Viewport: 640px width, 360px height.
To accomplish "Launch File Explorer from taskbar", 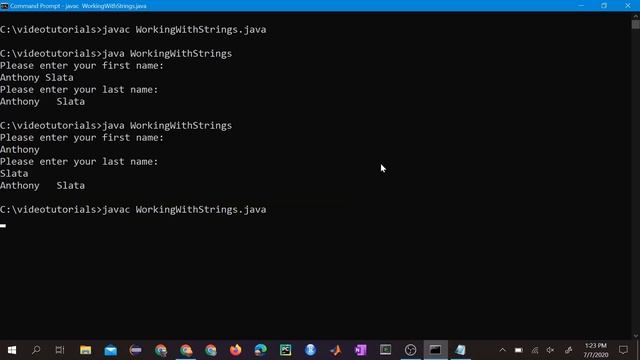I will point(85,350).
